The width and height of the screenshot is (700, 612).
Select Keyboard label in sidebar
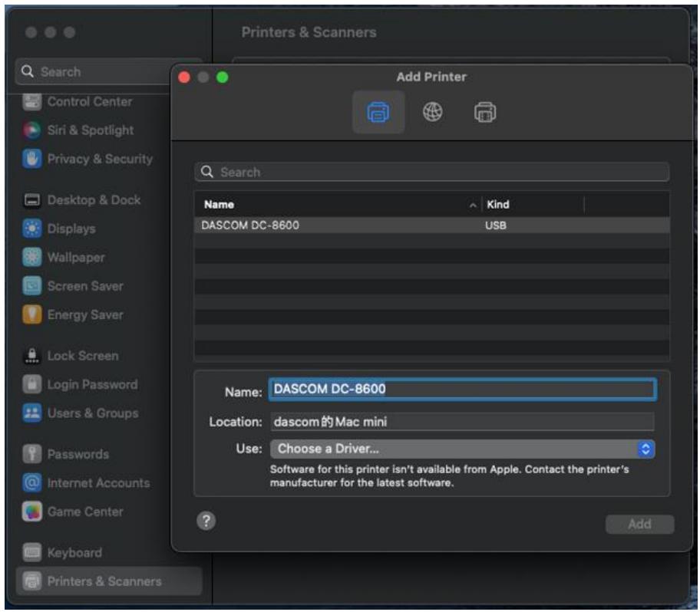point(74,553)
